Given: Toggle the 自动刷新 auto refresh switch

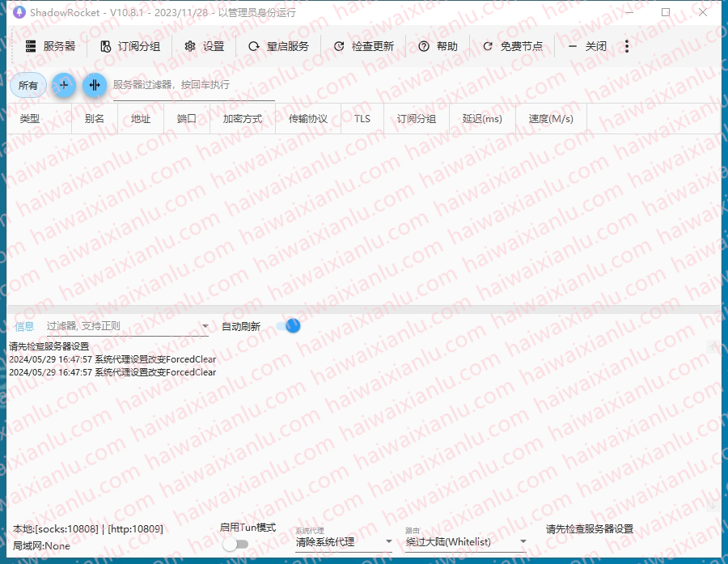Looking at the screenshot, I should click(288, 326).
